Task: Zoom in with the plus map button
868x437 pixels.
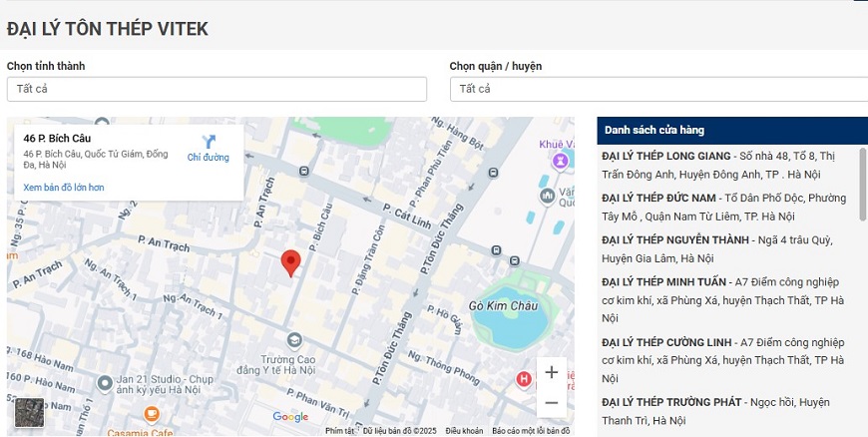Action: coord(552,372)
